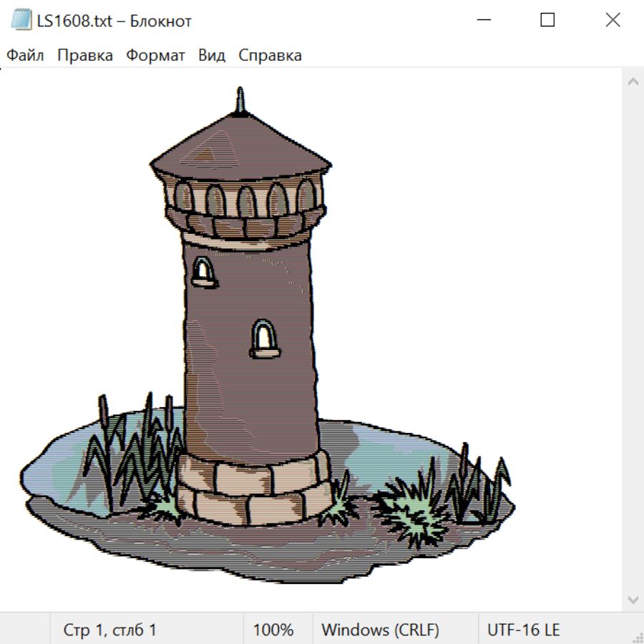Click the scrollbar down arrow
The height and width of the screenshot is (644, 644).
[633, 598]
